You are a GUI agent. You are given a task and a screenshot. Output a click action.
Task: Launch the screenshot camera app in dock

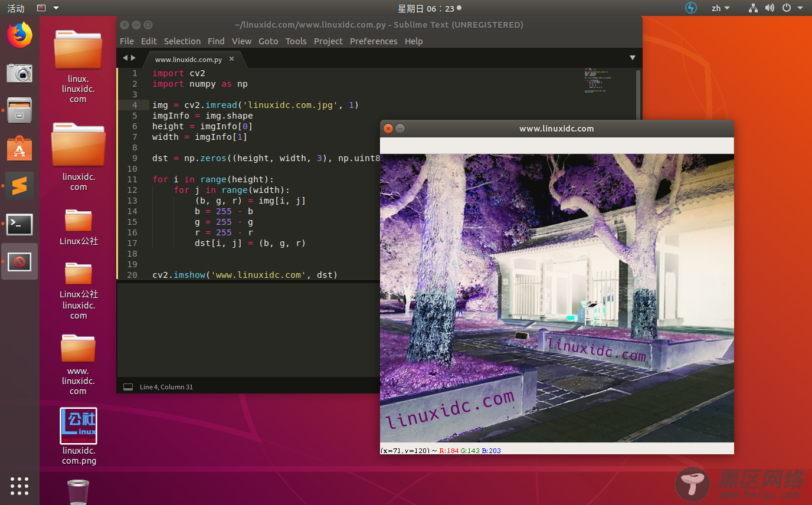tap(19, 73)
